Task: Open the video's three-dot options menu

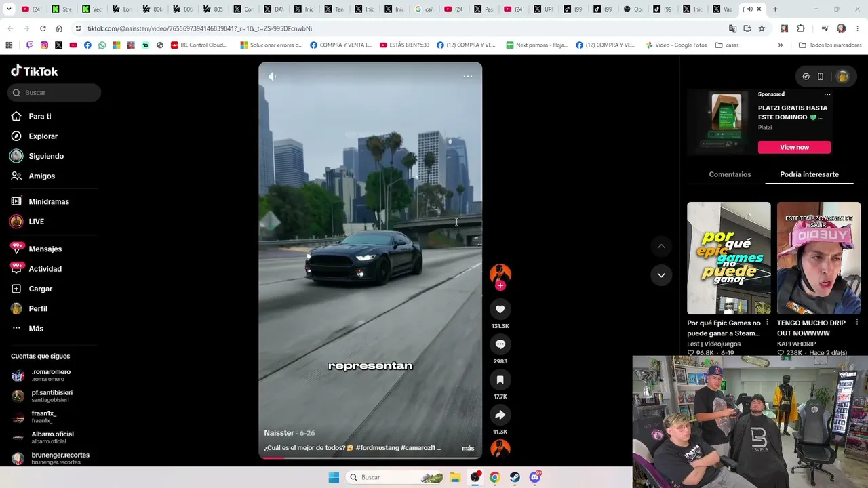Action: coord(468,76)
